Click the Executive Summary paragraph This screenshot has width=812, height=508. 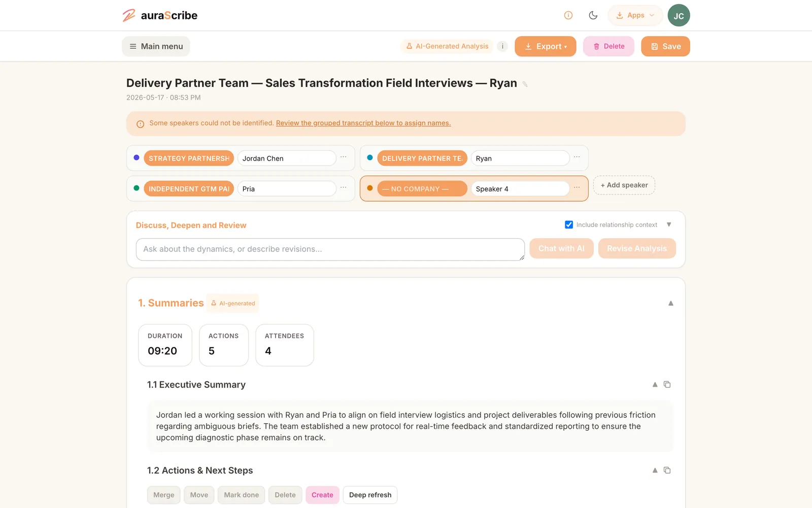click(410, 426)
